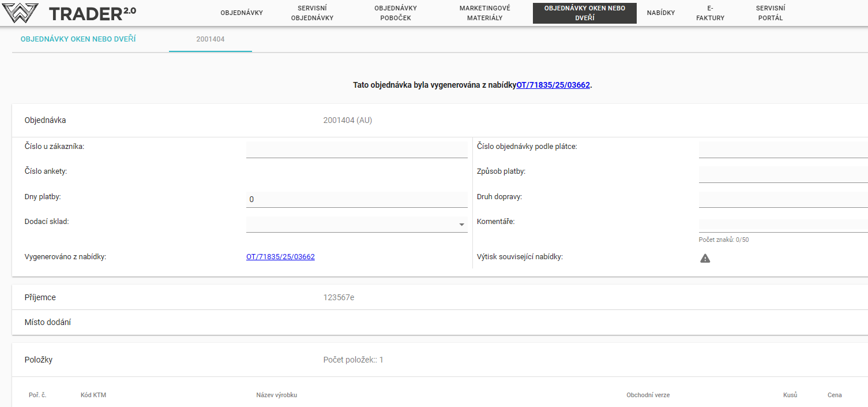This screenshot has width=868, height=407.
Task: Open the Vygenerováno z nabídky offer link
Action: [280, 257]
